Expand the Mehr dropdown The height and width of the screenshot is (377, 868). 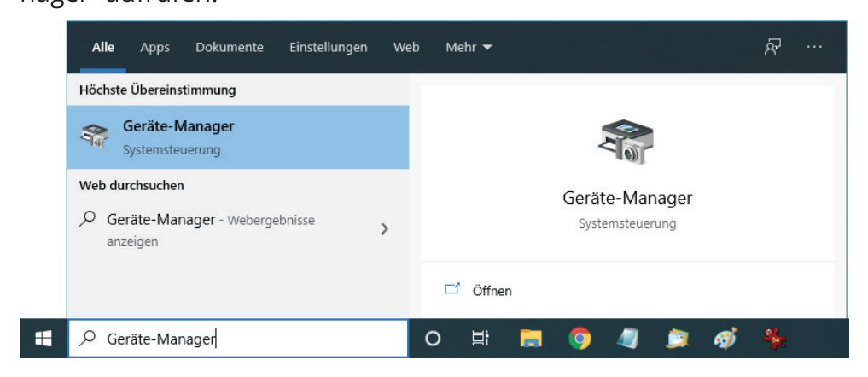[x=469, y=48]
